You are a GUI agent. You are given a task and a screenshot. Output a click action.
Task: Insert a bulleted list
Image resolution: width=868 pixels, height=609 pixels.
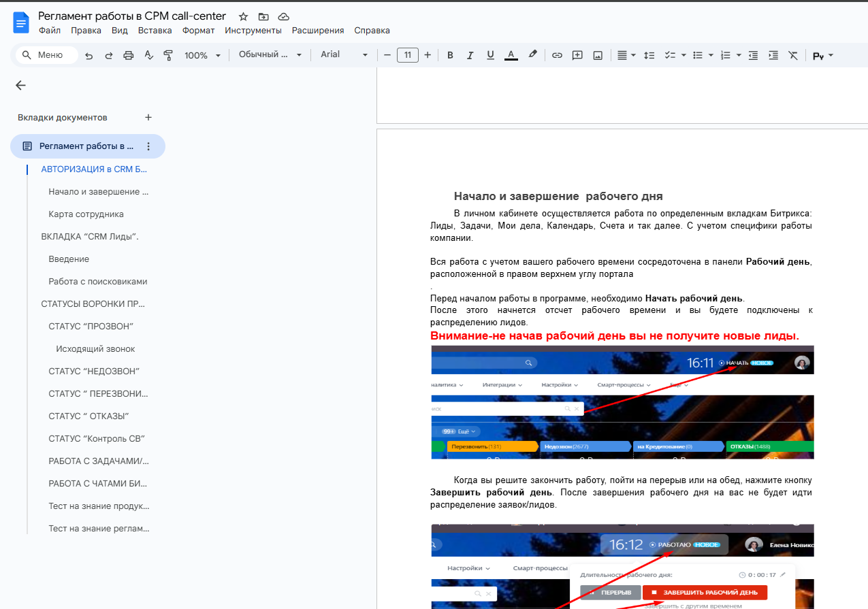(697, 55)
